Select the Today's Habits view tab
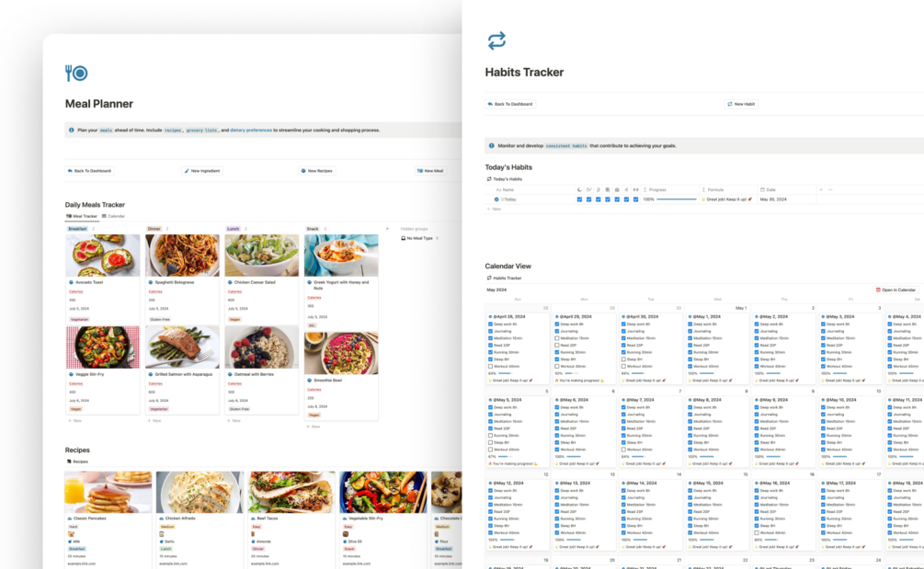 (x=505, y=179)
